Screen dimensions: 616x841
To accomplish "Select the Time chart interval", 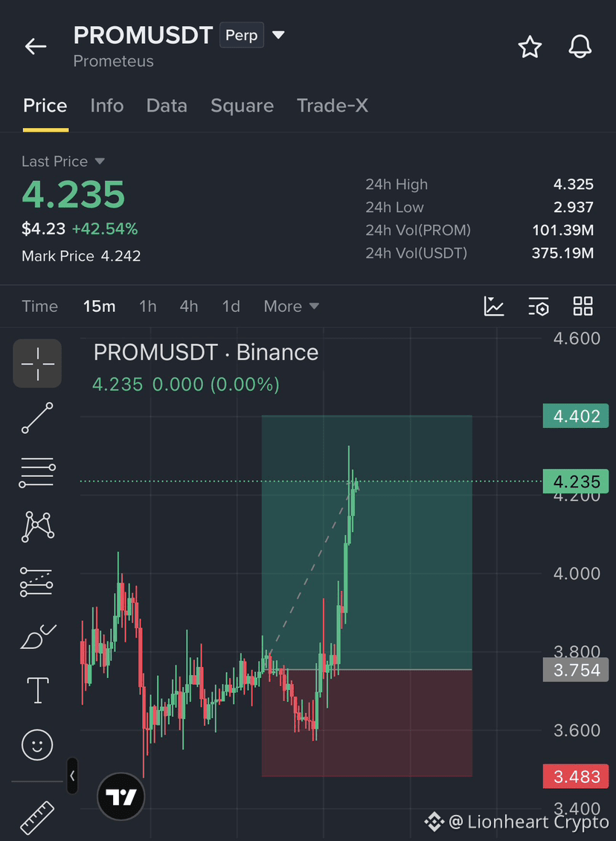I will (39, 306).
